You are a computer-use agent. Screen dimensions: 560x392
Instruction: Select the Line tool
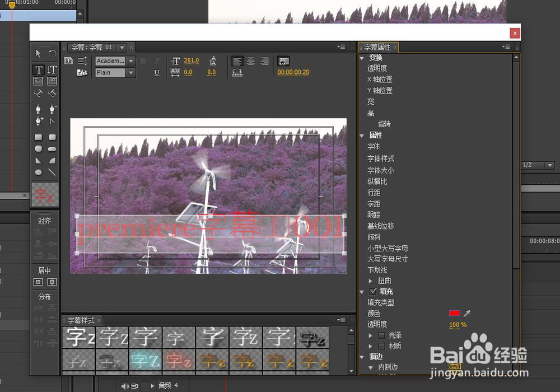point(52,172)
